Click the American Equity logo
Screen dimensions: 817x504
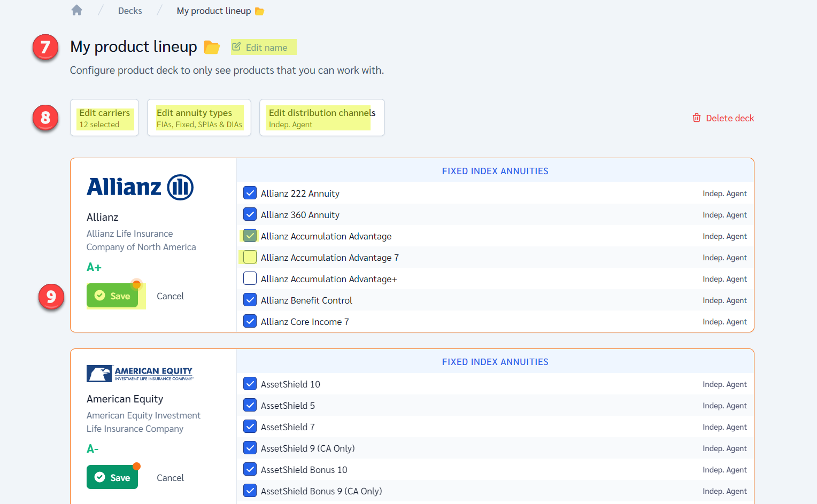[140, 374]
